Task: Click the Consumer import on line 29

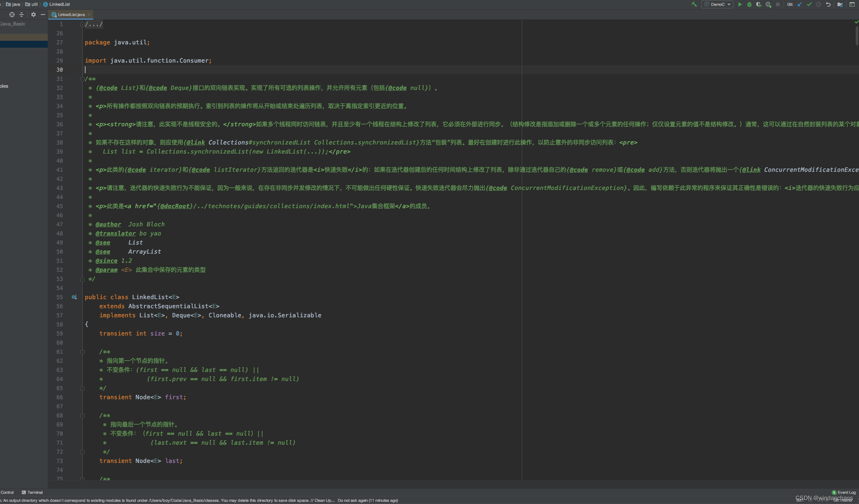Action: point(194,61)
